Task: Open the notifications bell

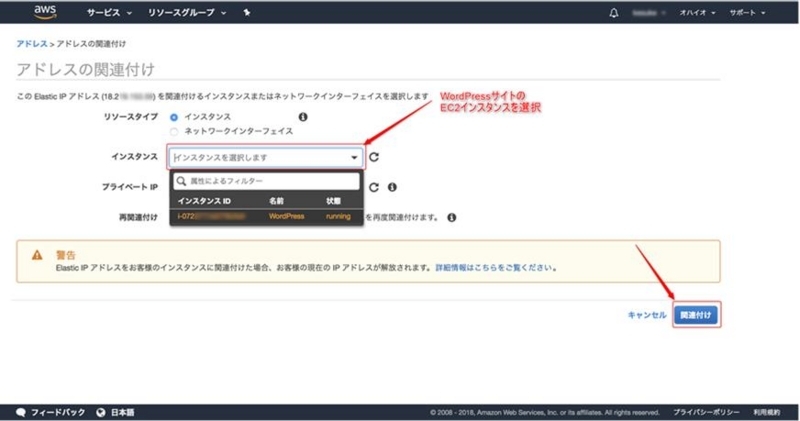Action: click(614, 13)
